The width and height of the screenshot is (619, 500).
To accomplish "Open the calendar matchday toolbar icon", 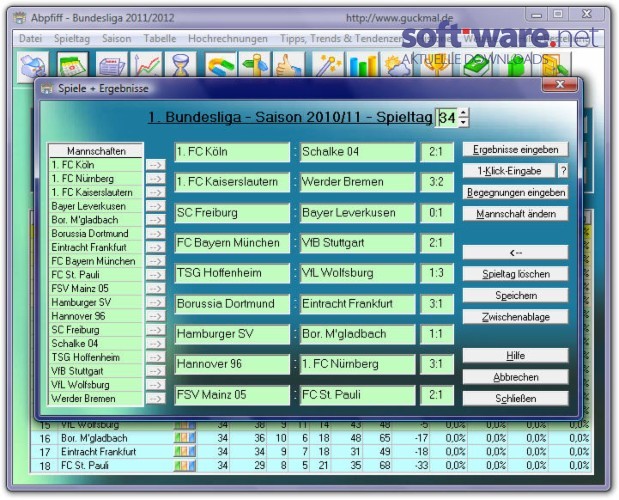I will pos(72,65).
